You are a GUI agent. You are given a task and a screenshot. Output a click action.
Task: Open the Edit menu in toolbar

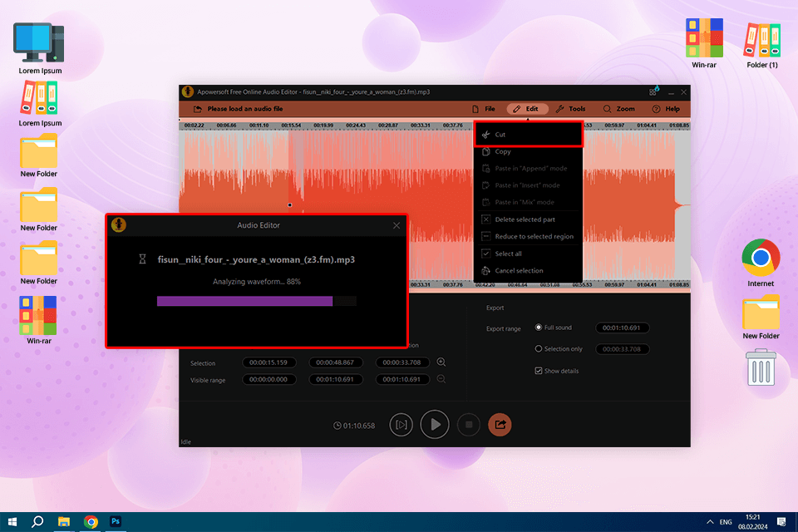click(527, 109)
